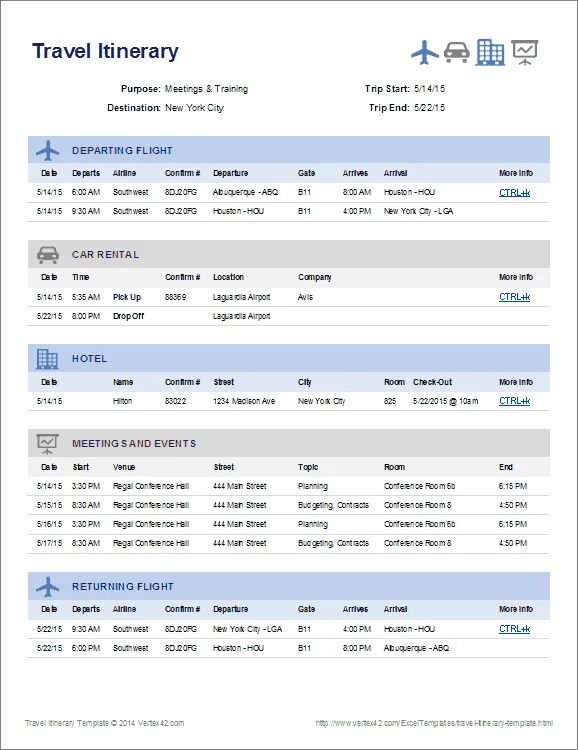Select New York City - LGA arrival in Departing Flight
This screenshot has width=578, height=750.
(418, 211)
